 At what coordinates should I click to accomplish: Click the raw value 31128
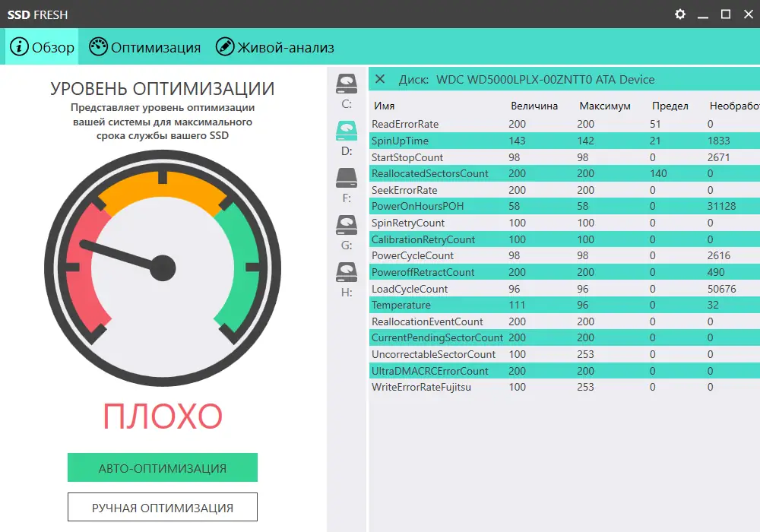721,206
